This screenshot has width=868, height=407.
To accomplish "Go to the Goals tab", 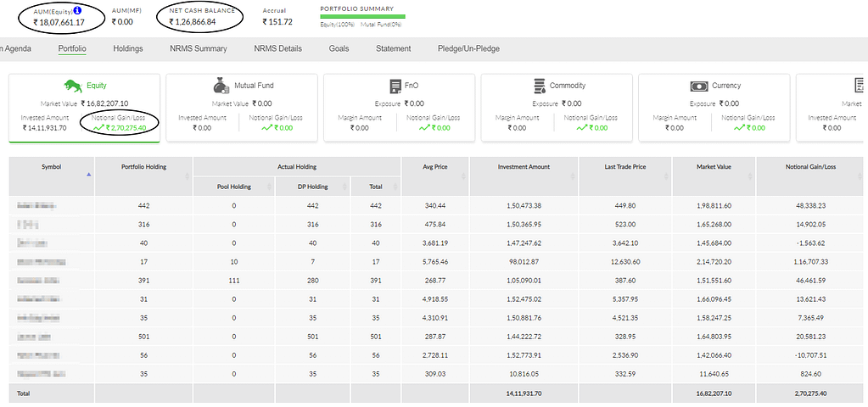I will [339, 48].
